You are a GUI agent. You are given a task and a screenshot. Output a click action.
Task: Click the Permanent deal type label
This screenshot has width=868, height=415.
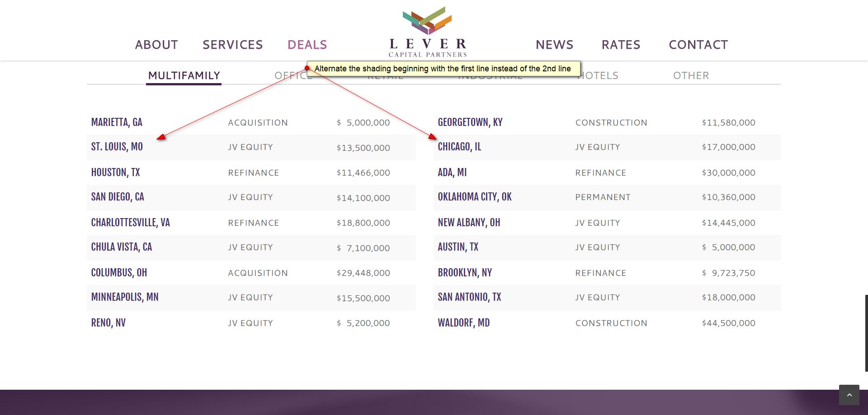coord(603,197)
